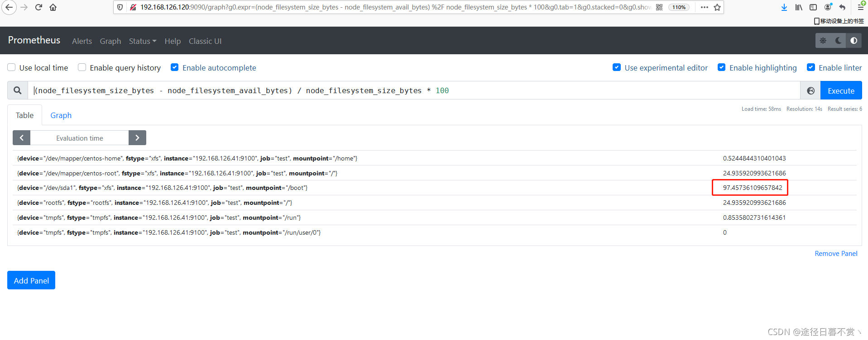
Task: Select the /home mountpoint result row
Action: point(435,158)
